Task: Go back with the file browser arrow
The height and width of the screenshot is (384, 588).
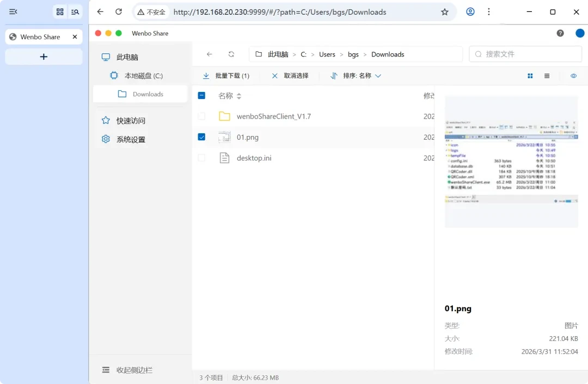Action: 209,54
